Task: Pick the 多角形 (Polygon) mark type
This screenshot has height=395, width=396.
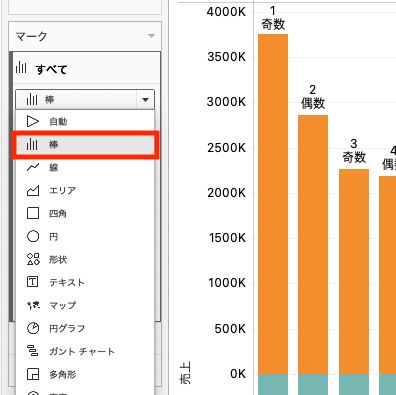Action: [x=85, y=374]
